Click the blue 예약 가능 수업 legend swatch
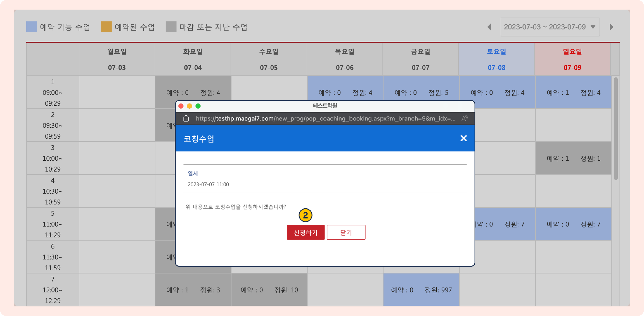The image size is (644, 316). [x=31, y=27]
